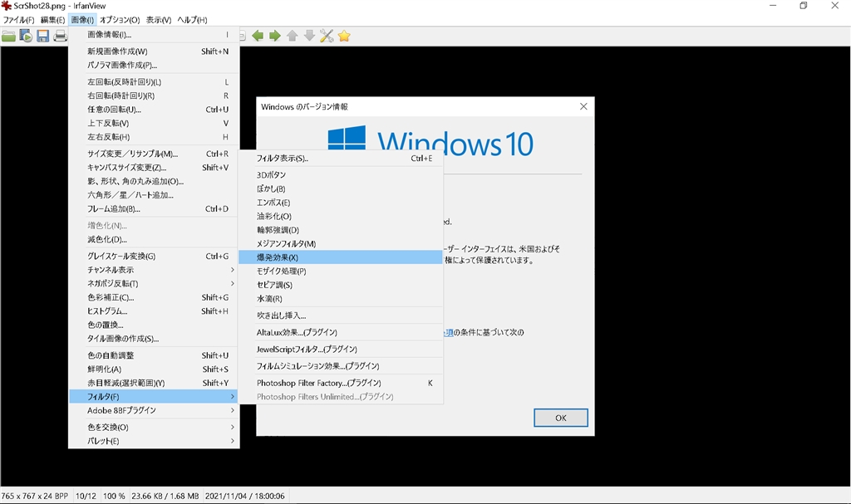Select 六角形/星/ハート追加...
The width and height of the screenshot is (851, 504).
154,195
